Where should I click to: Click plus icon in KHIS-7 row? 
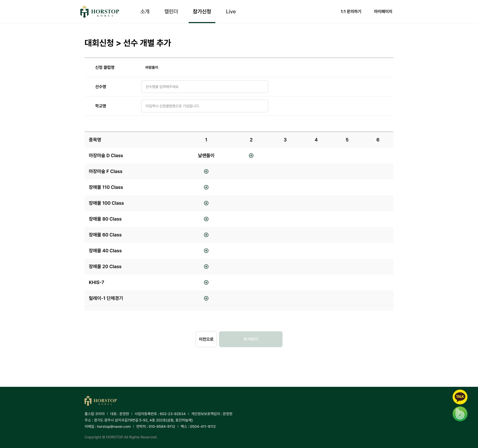point(206,282)
